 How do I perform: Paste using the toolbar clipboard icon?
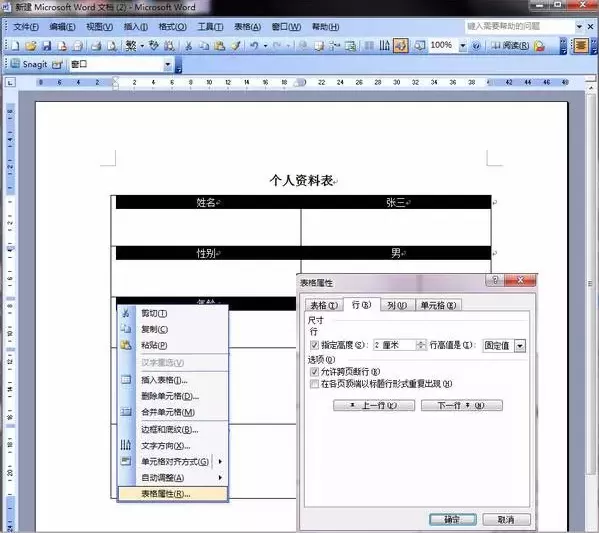coord(220,46)
